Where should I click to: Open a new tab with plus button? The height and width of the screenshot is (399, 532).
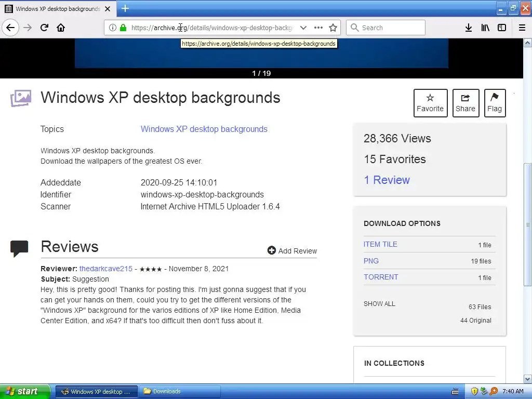125,8
